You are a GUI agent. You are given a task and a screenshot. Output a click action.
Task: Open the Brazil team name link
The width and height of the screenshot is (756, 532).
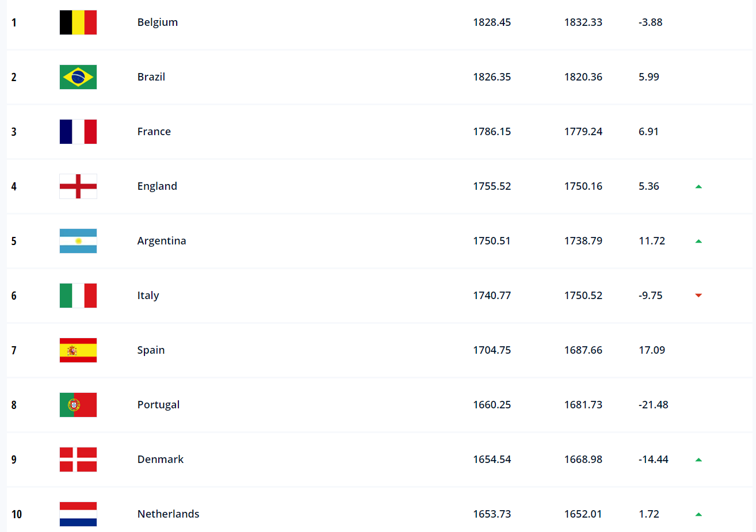click(x=151, y=77)
